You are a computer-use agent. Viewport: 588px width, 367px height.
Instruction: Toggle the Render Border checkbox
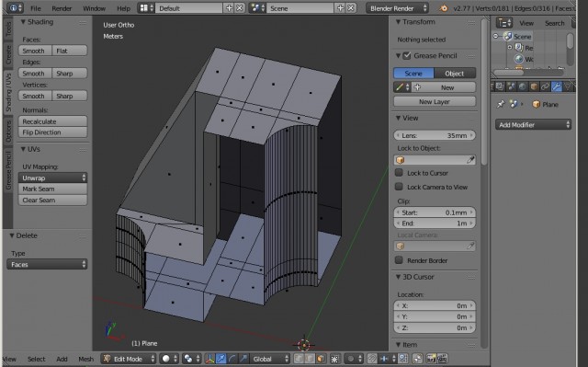click(x=400, y=260)
